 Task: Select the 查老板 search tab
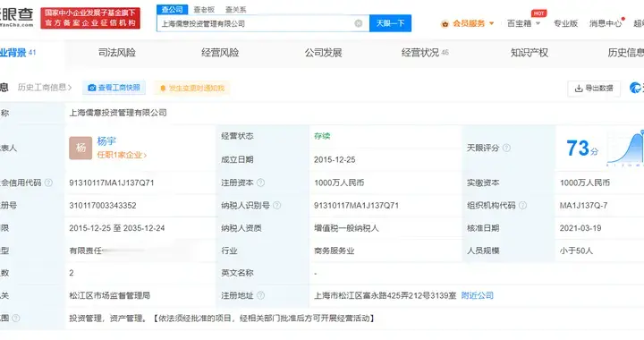click(x=204, y=10)
